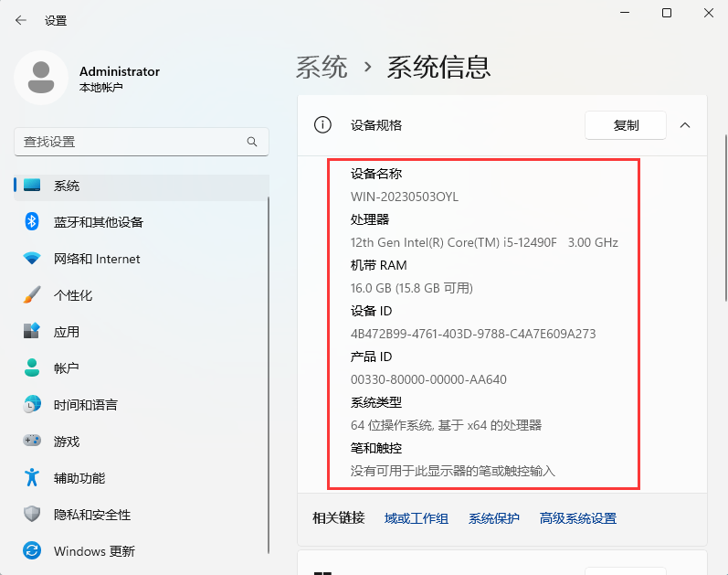
Task: Click the 查找设置 search field
Action: [142, 142]
